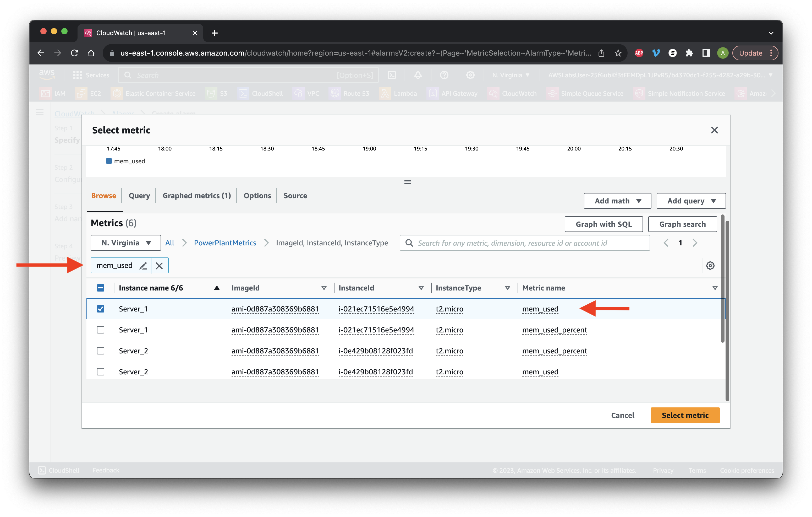Viewport: 812px width, 517px height.
Task: Click the browser forward arrow
Action: pyautogui.click(x=58, y=53)
